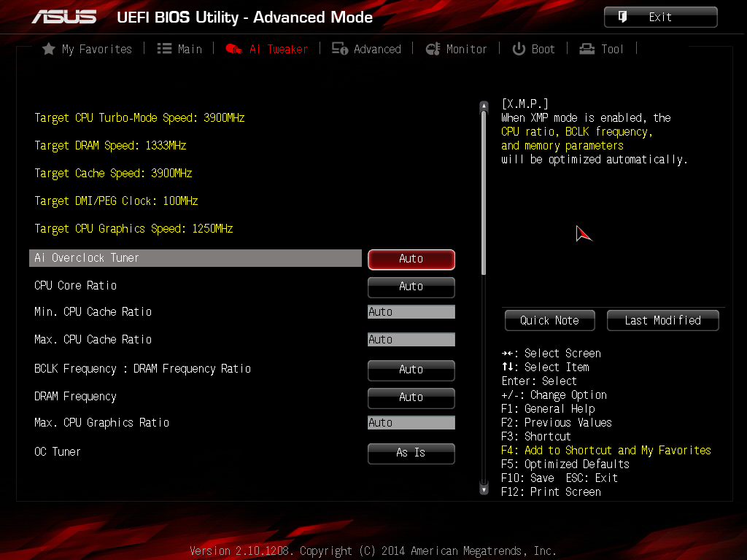Select the Min. CPU Cache Ratio label
This screenshot has width=747, height=560.
point(93,312)
